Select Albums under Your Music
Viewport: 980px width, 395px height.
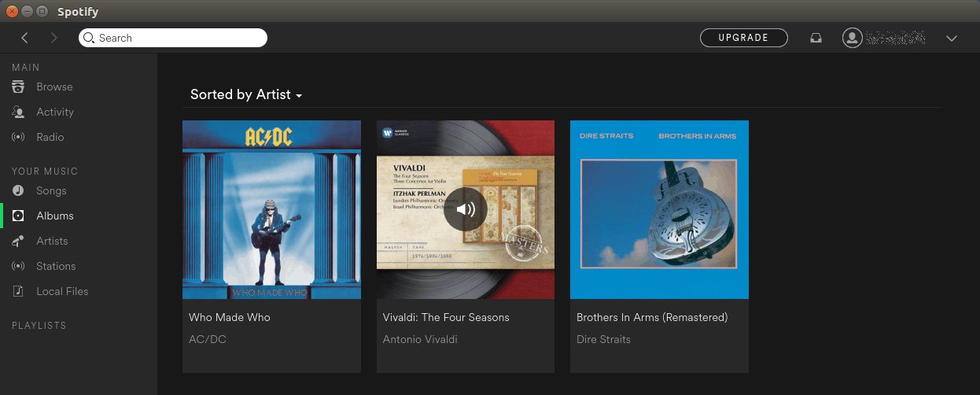[x=55, y=216]
